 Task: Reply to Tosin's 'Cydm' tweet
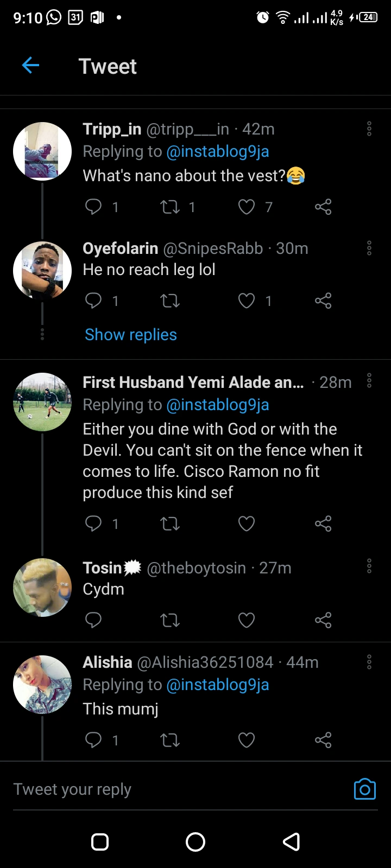93,620
